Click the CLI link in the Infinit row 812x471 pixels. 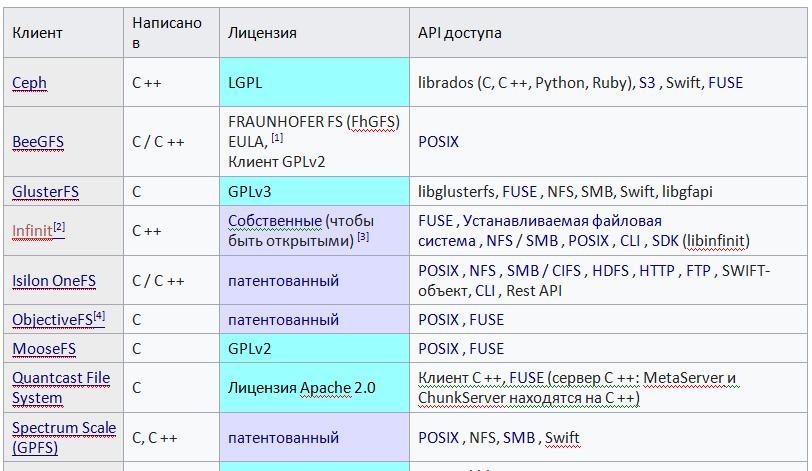pos(630,241)
